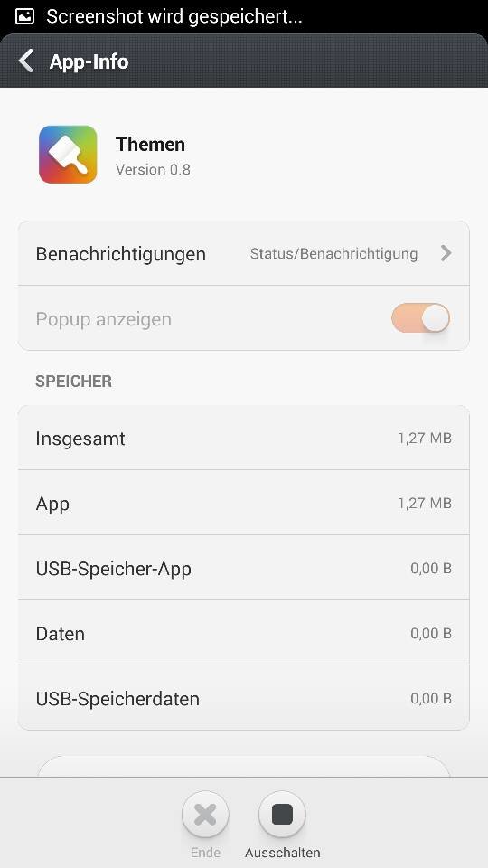Tap the Ausschalten stop icon button
488x868 pixels.
pos(282,815)
